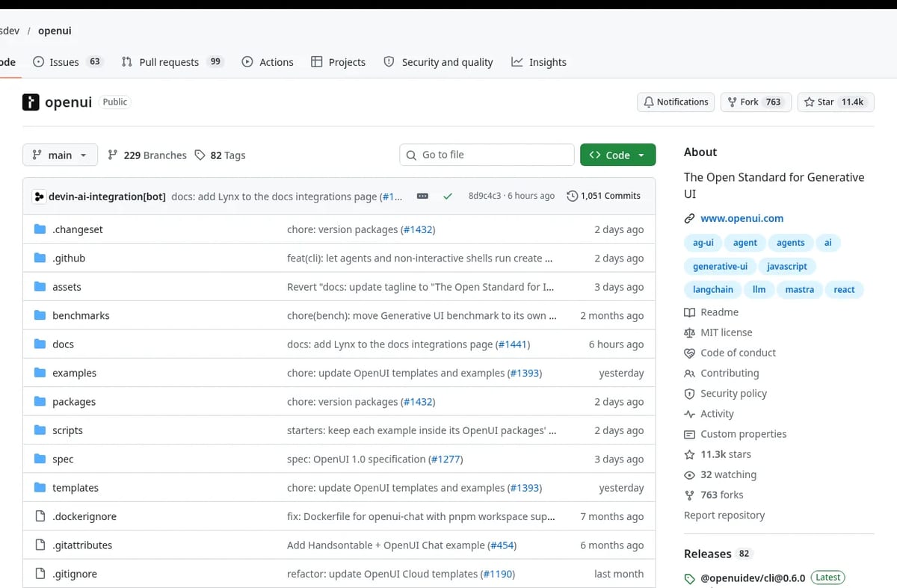Select the generative-ui topic tag

pyautogui.click(x=720, y=267)
